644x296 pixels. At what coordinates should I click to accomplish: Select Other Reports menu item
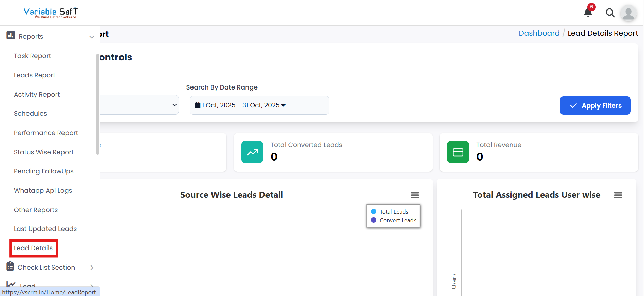(36, 210)
